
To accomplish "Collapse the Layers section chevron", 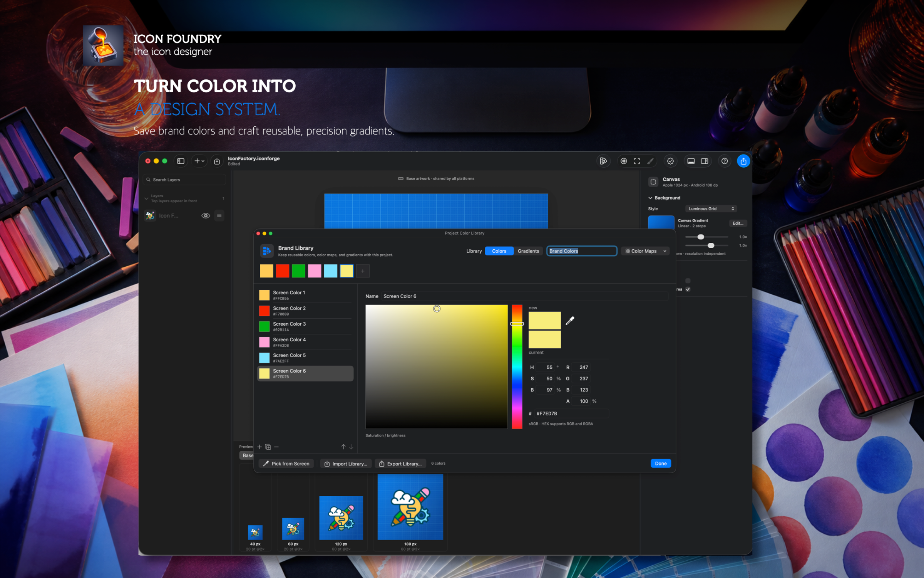I will pyautogui.click(x=146, y=198).
